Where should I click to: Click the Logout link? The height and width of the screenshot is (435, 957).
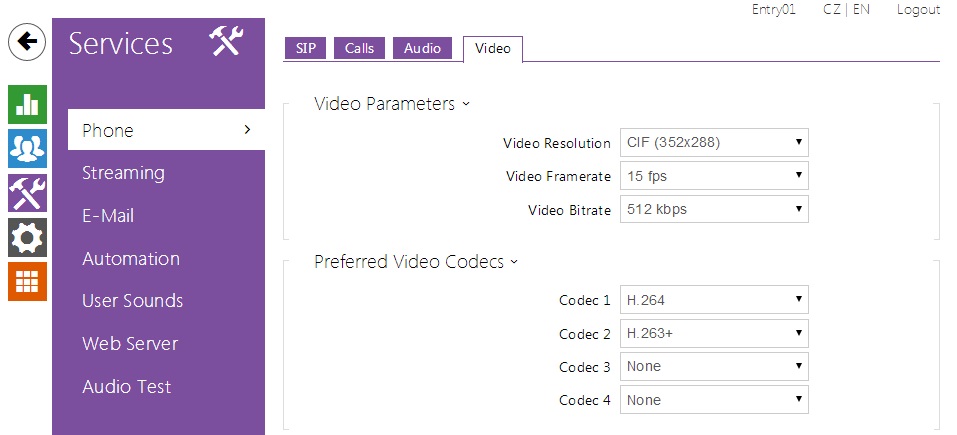point(918,10)
